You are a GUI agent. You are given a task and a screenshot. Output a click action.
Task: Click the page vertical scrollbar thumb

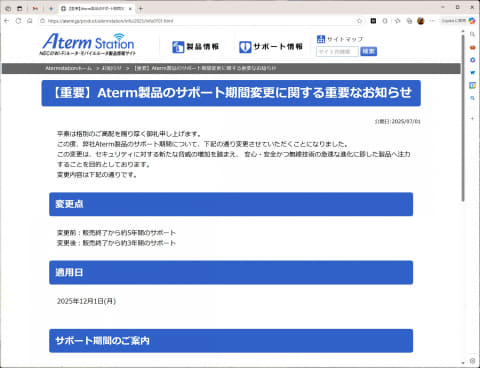pyautogui.click(x=463, y=118)
